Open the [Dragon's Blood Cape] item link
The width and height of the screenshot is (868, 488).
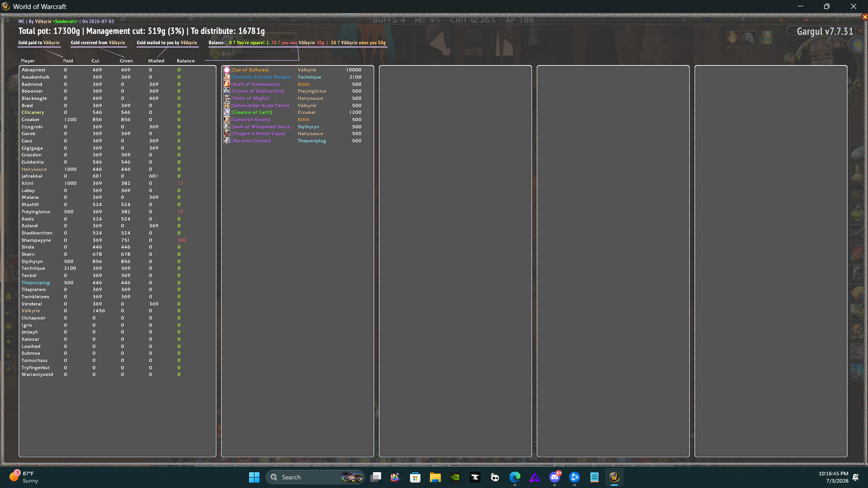pyautogui.click(x=258, y=134)
